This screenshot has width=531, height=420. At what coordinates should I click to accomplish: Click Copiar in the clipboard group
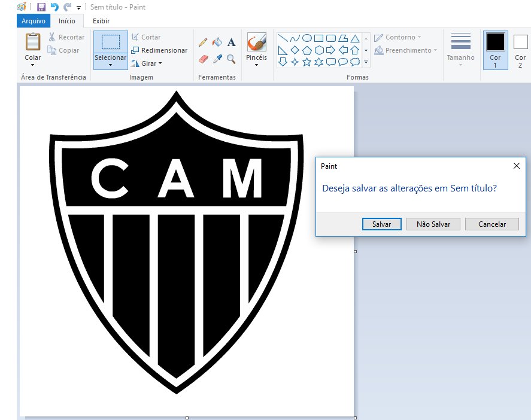tap(63, 50)
